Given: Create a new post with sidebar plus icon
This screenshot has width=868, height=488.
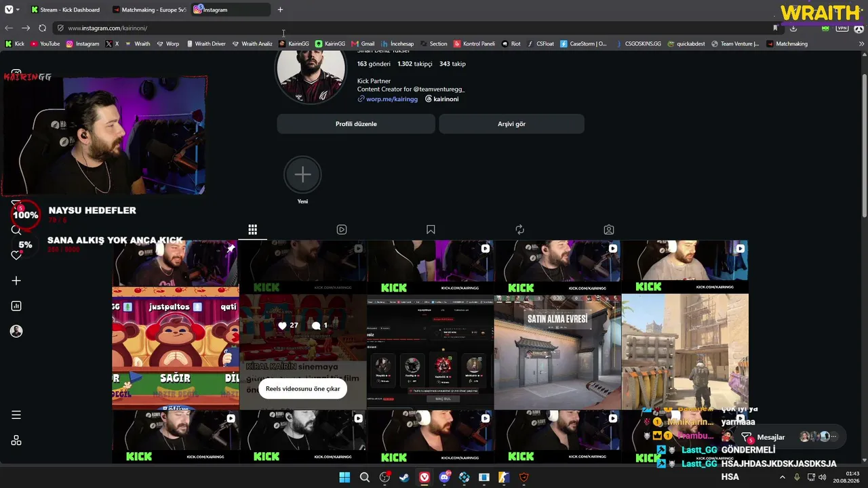Looking at the screenshot, I should tap(16, 281).
